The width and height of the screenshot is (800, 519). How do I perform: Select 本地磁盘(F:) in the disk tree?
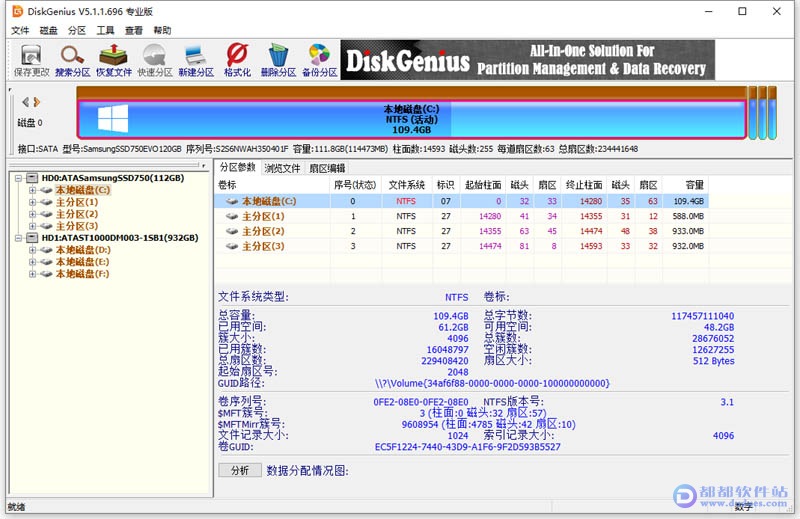[x=83, y=274]
